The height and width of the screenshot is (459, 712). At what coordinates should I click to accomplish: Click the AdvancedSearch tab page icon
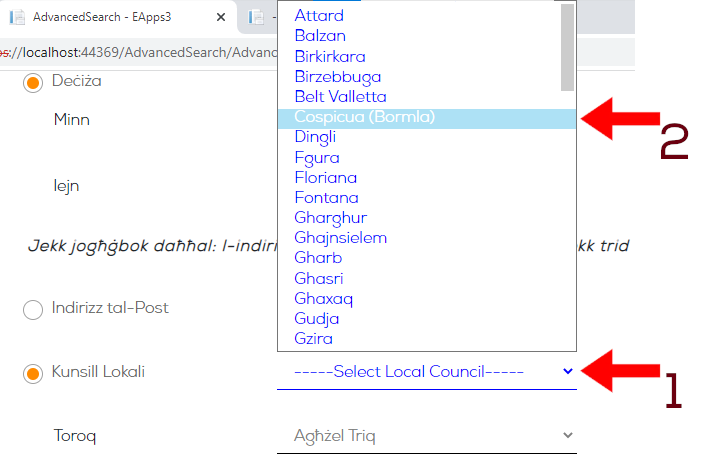(x=17, y=17)
